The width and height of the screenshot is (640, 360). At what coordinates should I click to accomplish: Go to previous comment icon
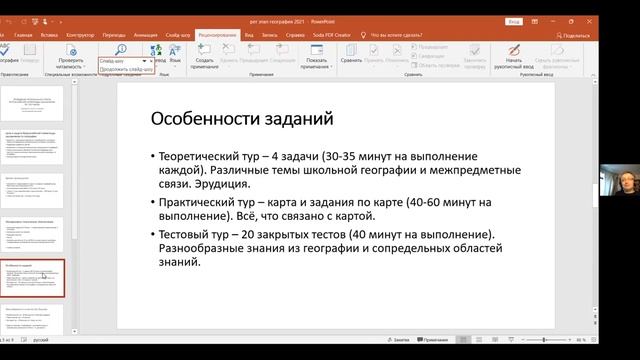tap(254, 50)
